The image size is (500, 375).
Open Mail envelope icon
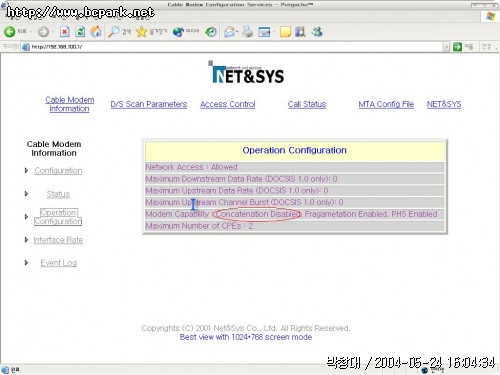[x=230, y=32]
